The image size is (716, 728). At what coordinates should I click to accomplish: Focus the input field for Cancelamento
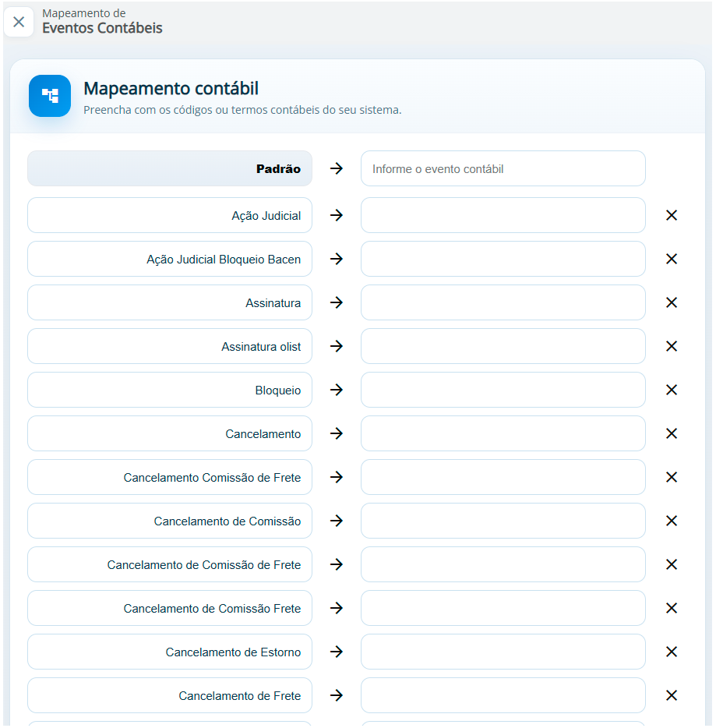(503, 433)
